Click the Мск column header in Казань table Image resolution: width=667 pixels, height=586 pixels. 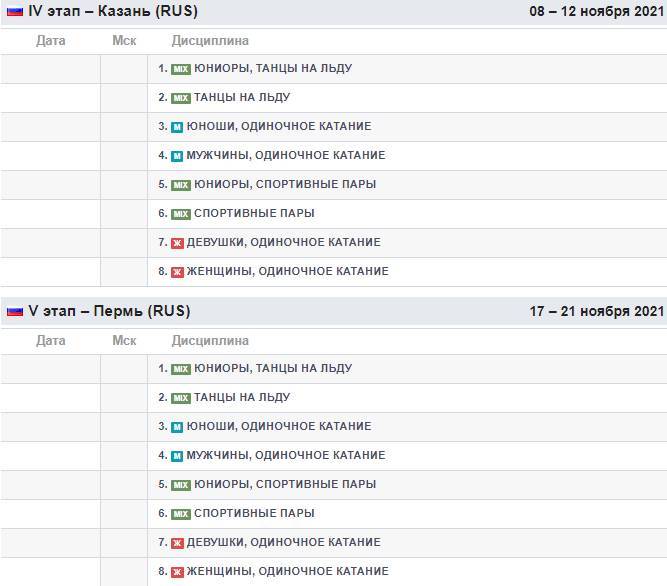click(124, 41)
